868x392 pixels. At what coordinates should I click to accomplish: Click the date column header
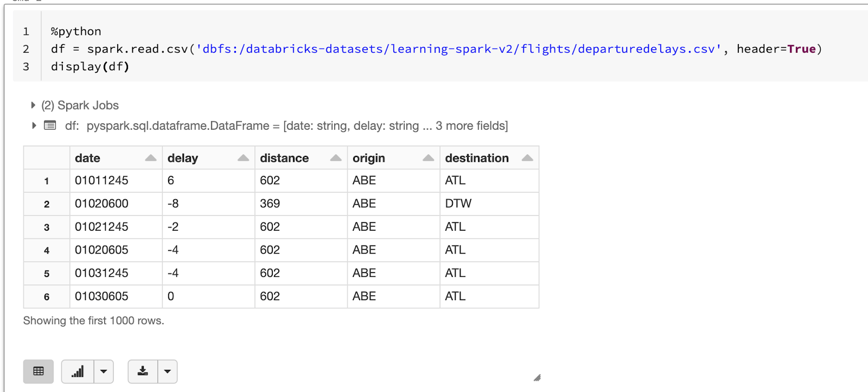pyautogui.click(x=88, y=158)
